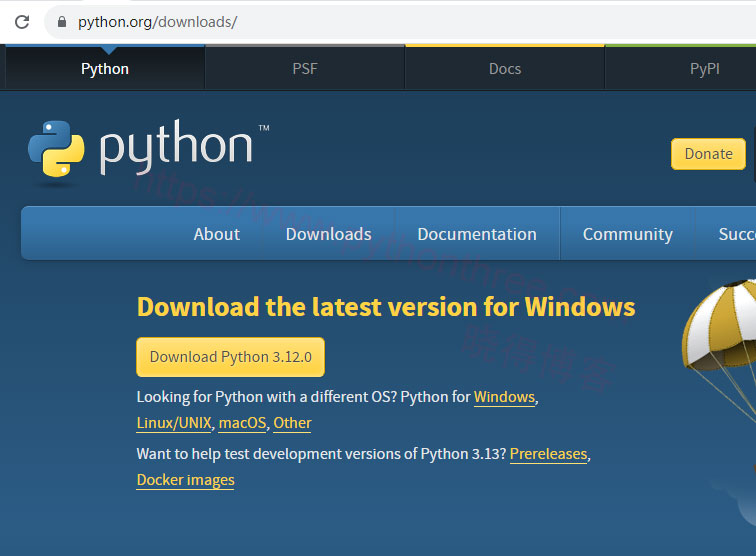Switch to the PSF tab

[305, 68]
